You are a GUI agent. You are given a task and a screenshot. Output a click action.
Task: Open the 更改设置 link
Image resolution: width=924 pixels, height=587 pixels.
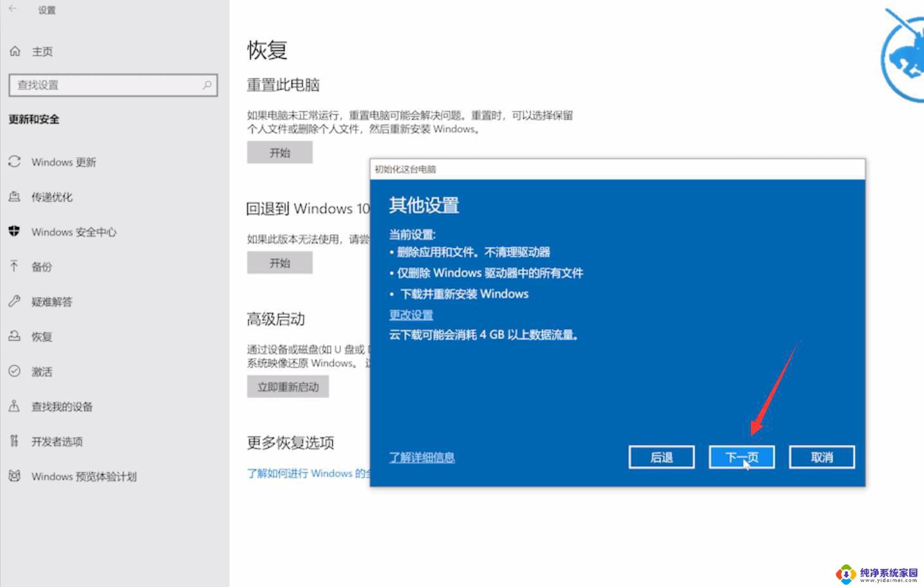(411, 315)
